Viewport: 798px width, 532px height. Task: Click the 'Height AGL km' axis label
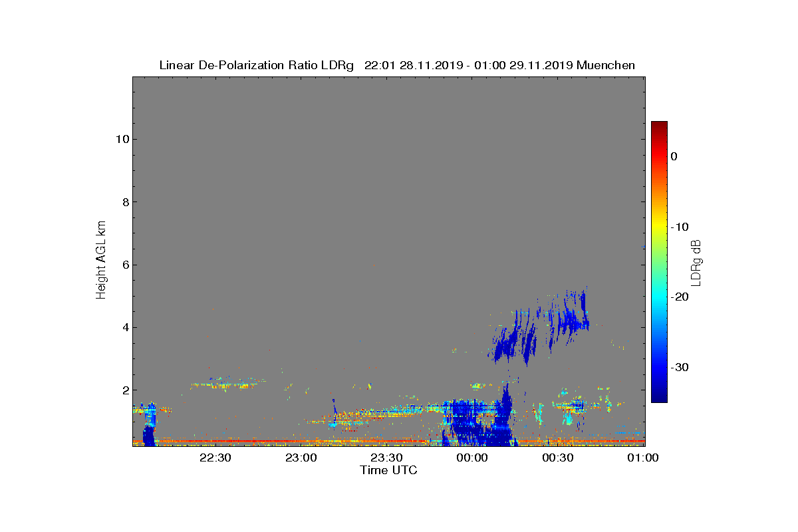pos(101,261)
